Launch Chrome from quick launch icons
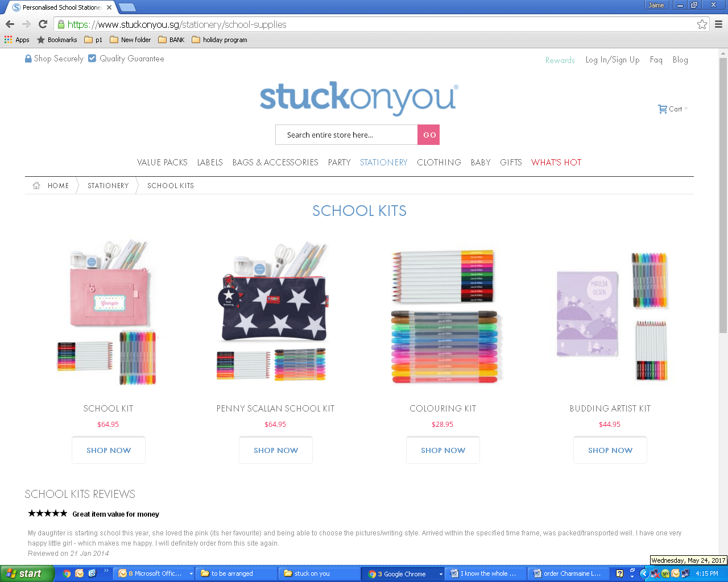The width and height of the screenshot is (728, 582). point(67,573)
